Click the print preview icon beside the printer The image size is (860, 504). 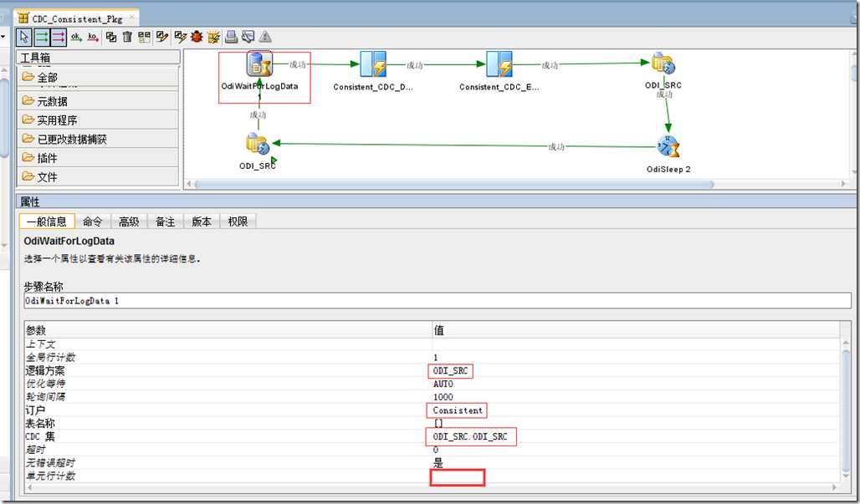point(248,38)
